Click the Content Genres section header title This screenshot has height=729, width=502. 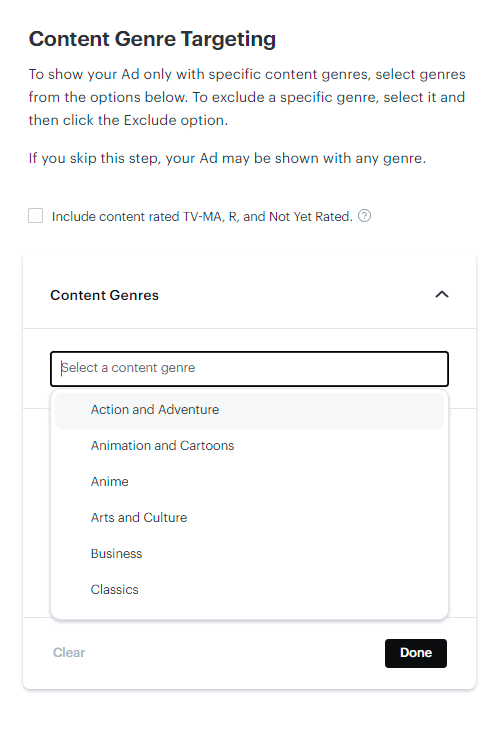click(105, 295)
